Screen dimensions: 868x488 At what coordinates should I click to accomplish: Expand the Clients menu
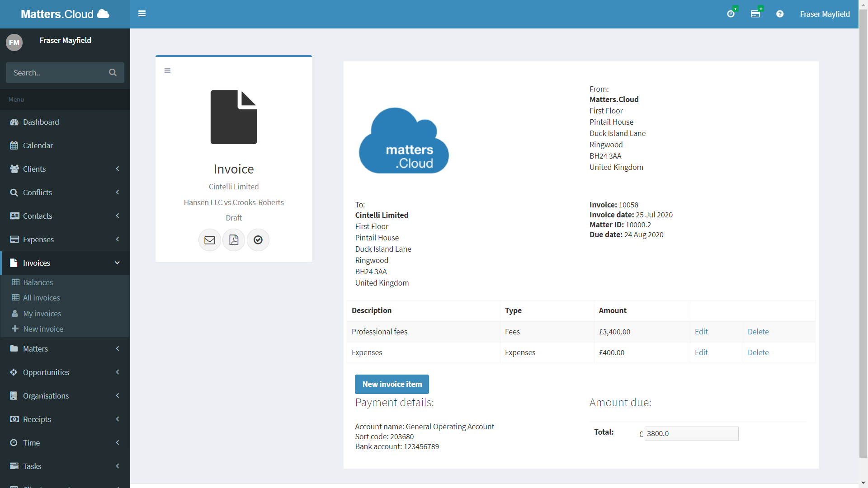coord(65,169)
